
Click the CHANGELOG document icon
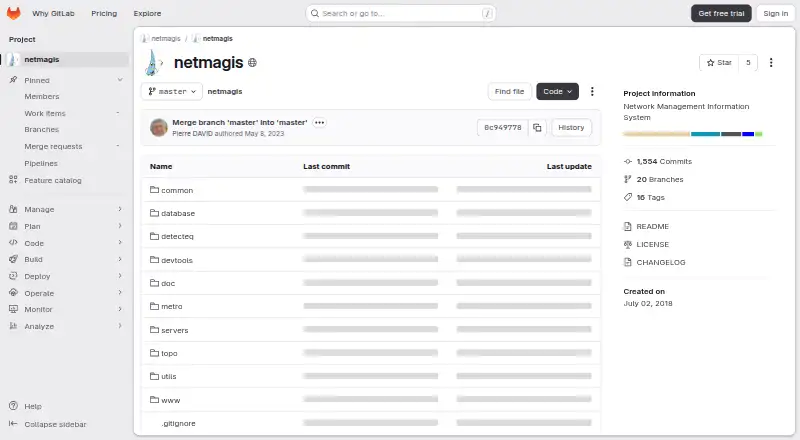(x=628, y=262)
